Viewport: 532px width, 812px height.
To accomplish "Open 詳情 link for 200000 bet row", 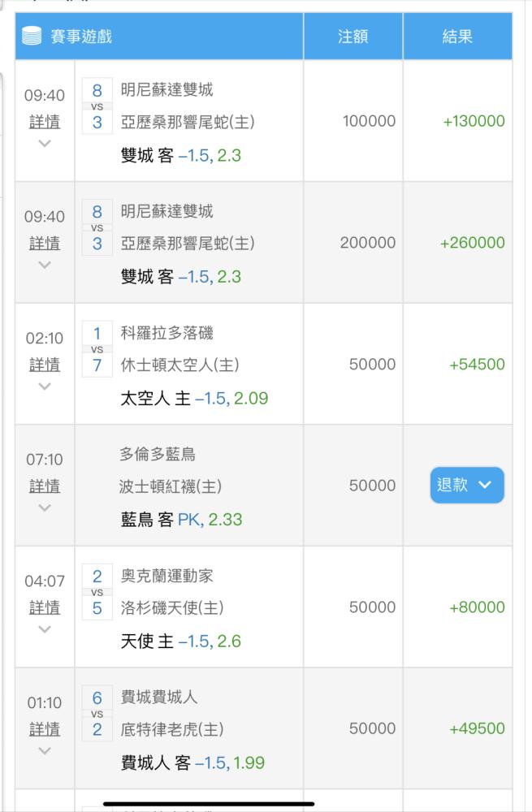I will point(45,244).
